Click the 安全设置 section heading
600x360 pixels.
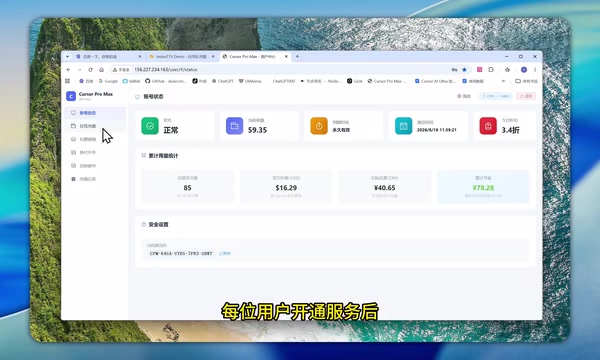(158, 225)
